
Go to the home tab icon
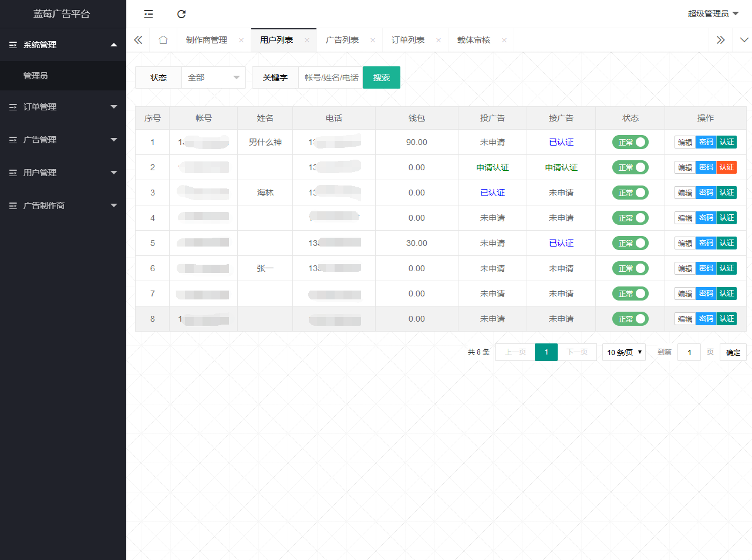pyautogui.click(x=163, y=40)
